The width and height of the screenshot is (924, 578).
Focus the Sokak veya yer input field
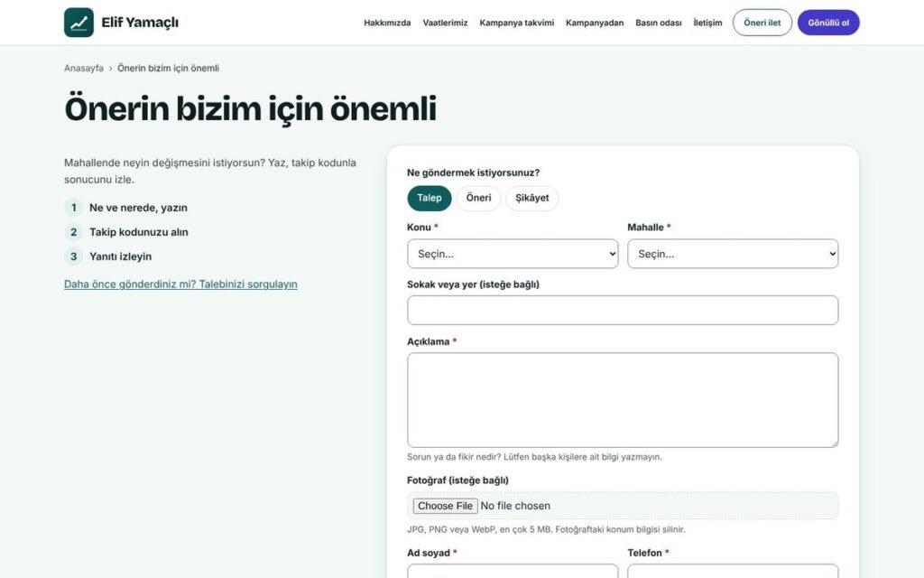[x=623, y=311]
